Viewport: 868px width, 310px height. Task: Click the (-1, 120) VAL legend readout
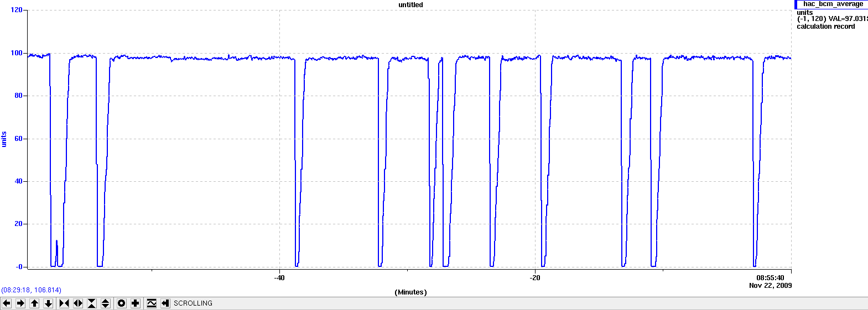tap(832, 19)
